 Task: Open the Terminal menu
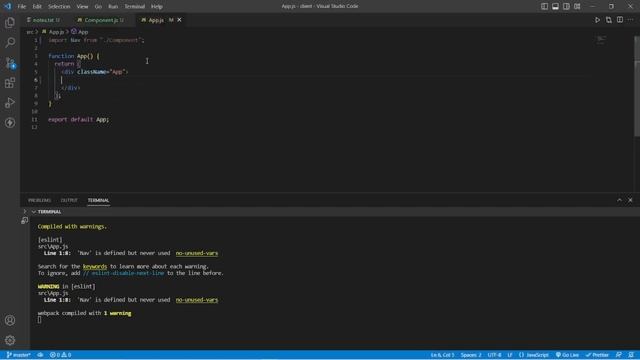134,6
